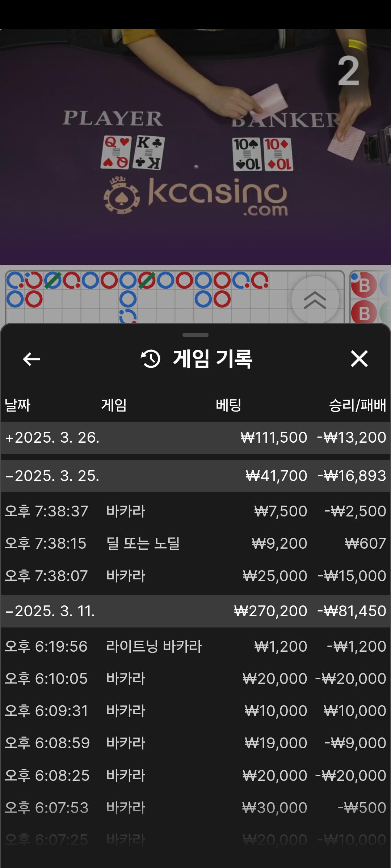Screen dimensions: 391x868
Task: Expand roadmap with double chevron button
Action: pyautogui.click(x=315, y=300)
